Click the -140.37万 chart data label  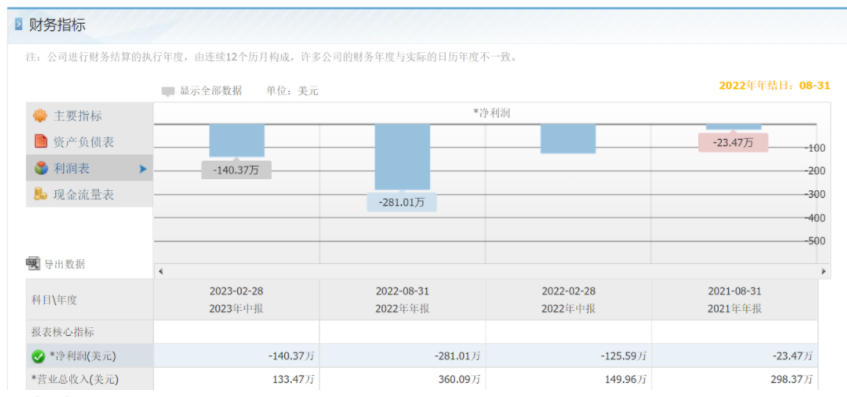[237, 170]
